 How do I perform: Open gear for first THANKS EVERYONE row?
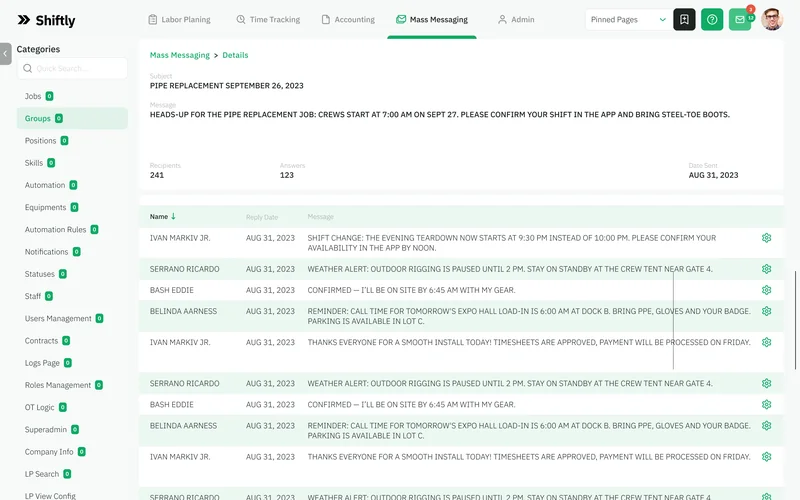(x=766, y=342)
